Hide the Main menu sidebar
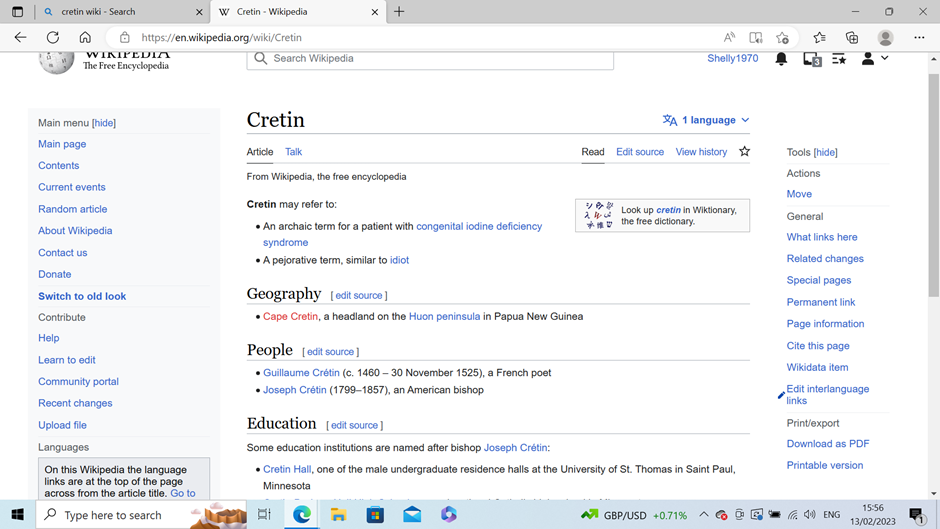Viewport: 940px width, 529px height. [x=104, y=123]
